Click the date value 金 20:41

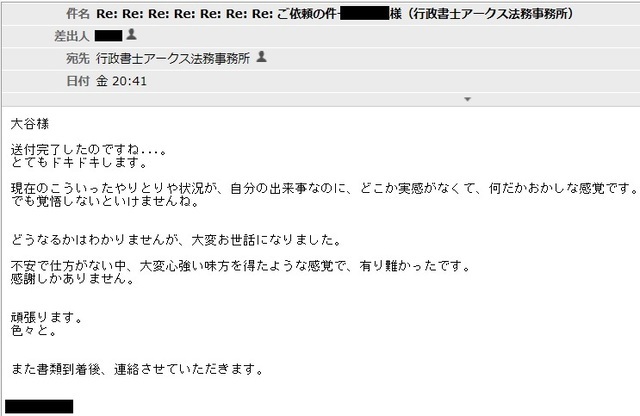tap(121, 81)
